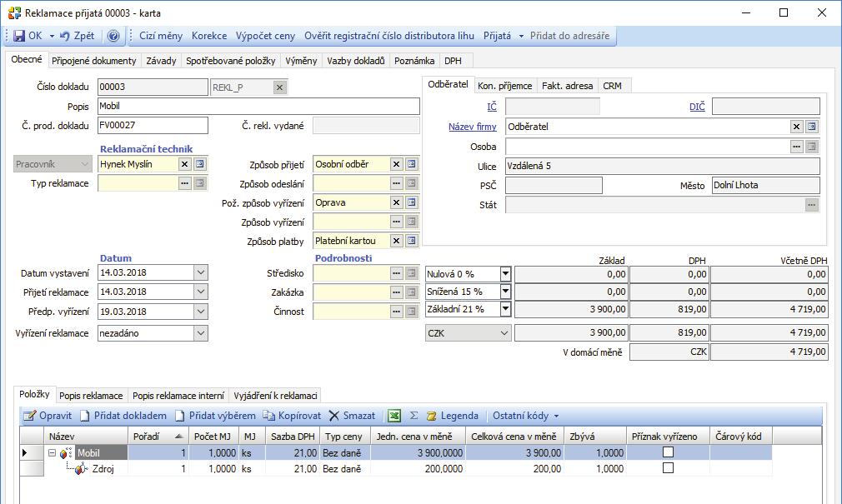Follow the IČ link
The height and width of the screenshot is (504, 842).
tap(492, 107)
